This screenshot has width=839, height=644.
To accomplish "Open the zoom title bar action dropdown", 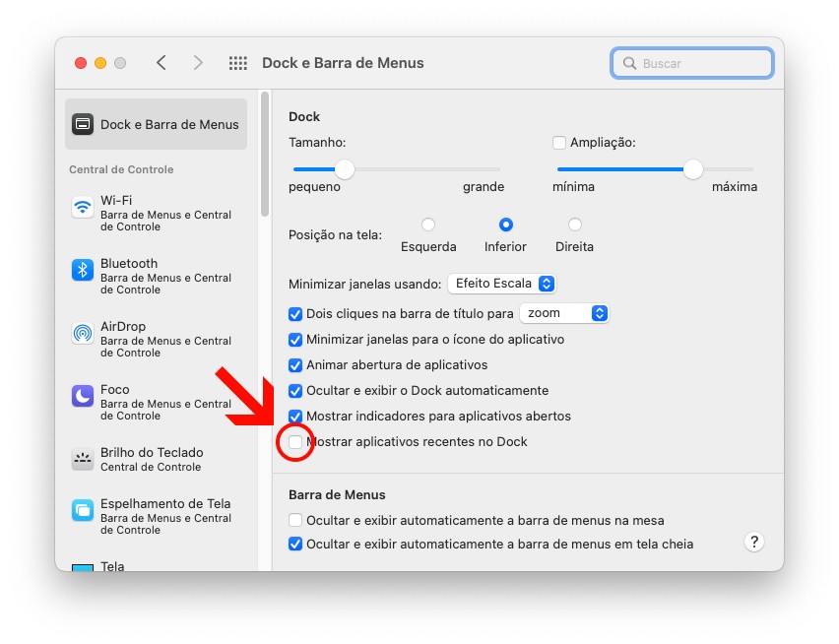I will (x=564, y=313).
